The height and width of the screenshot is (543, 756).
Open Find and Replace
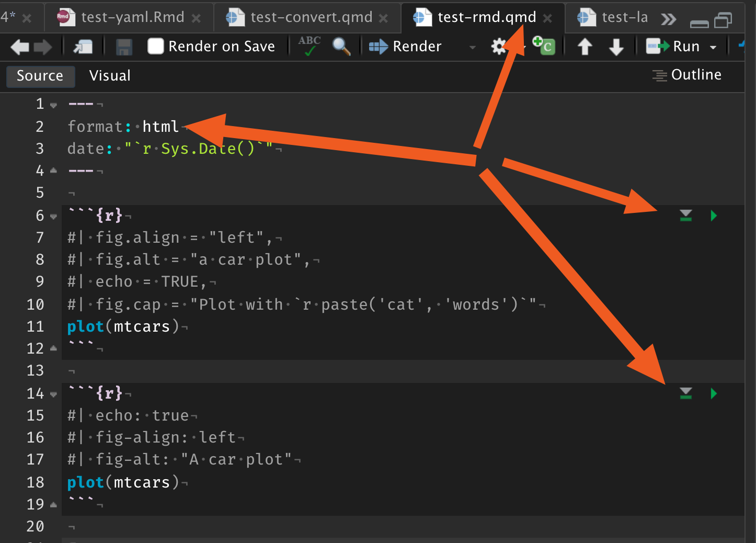coord(342,47)
